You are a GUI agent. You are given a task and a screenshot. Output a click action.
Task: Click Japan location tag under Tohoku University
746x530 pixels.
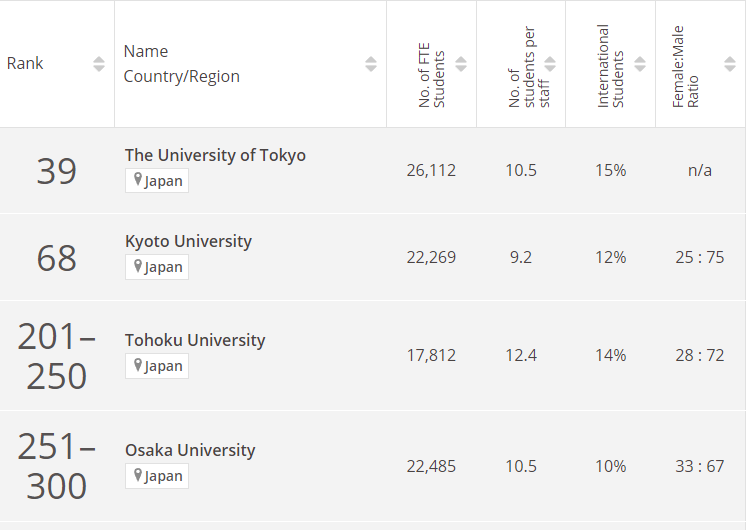click(x=157, y=366)
